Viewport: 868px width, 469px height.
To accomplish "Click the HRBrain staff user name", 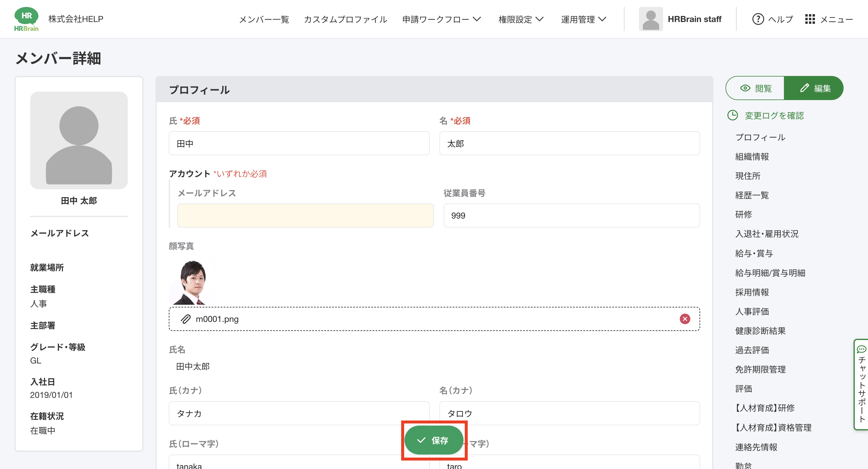I will tap(694, 19).
